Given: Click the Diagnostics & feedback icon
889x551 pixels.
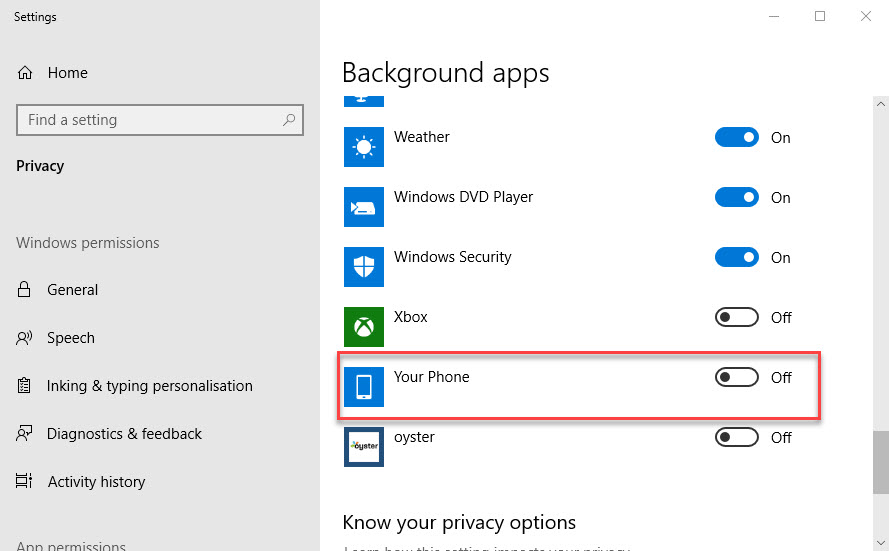Looking at the screenshot, I should click(x=24, y=434).
